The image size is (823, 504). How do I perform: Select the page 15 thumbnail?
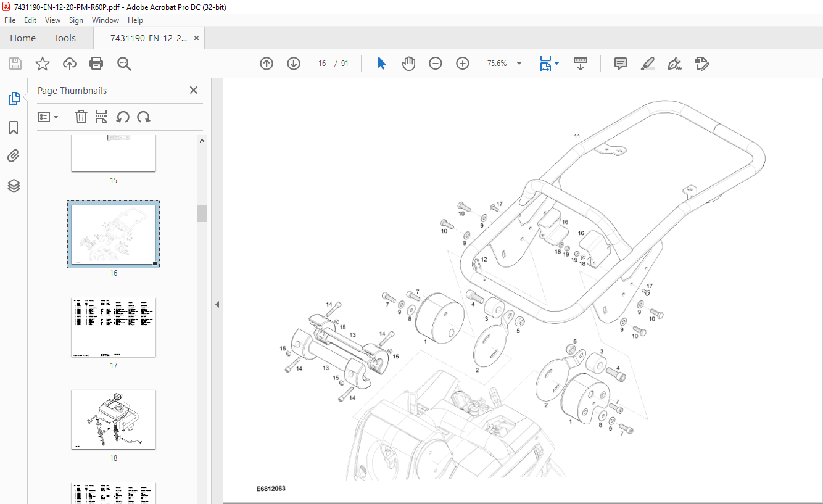tap(114, 153)
